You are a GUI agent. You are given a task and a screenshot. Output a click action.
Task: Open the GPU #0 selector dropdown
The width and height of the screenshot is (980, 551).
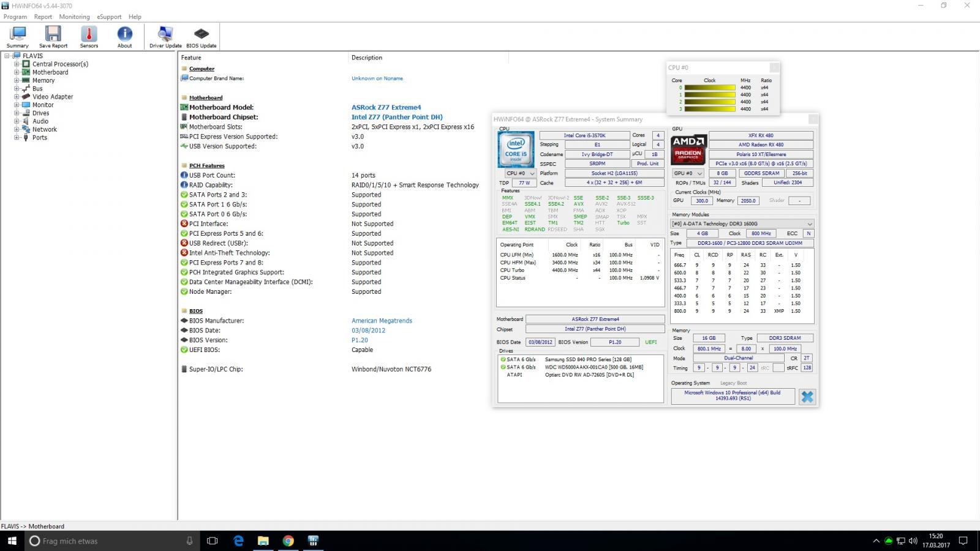[x=688, y=173]
